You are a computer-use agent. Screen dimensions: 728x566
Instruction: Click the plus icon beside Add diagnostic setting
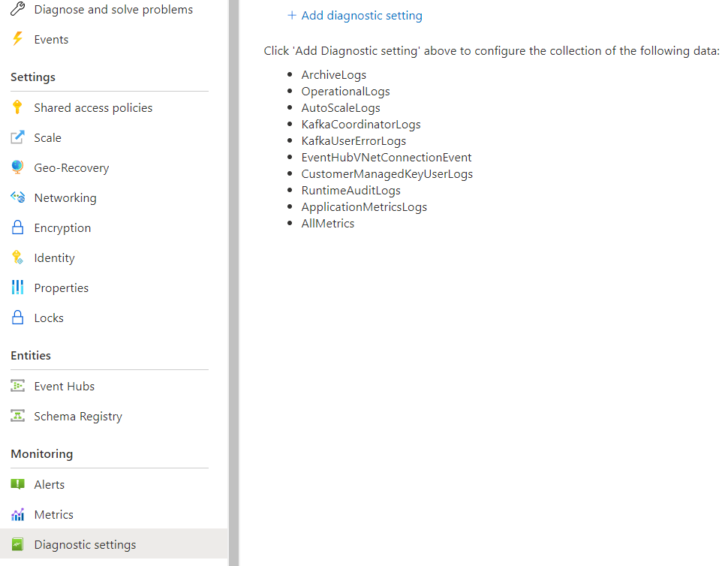pyautogui.click(x=292, y=16)
